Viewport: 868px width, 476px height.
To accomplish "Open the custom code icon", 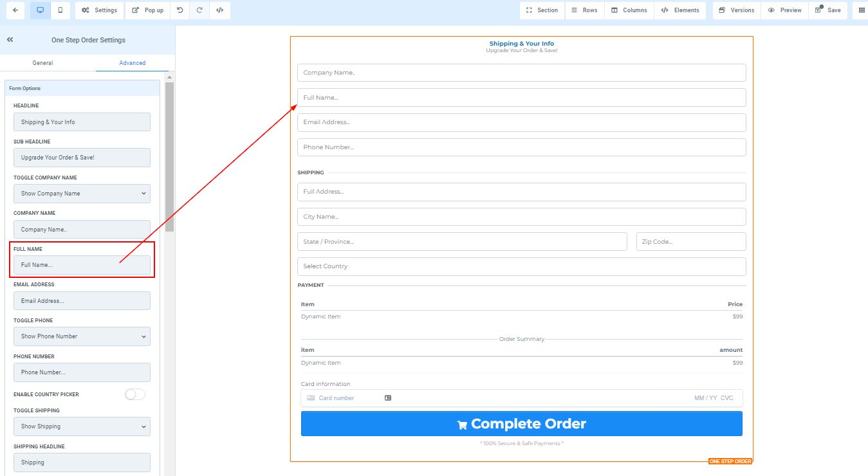I will (x=220, y=10).
